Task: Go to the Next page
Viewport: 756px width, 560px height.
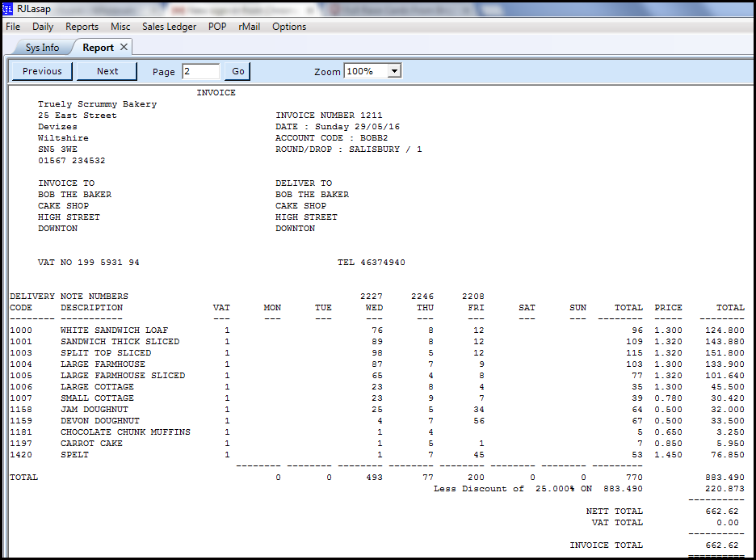Action: 107,71
